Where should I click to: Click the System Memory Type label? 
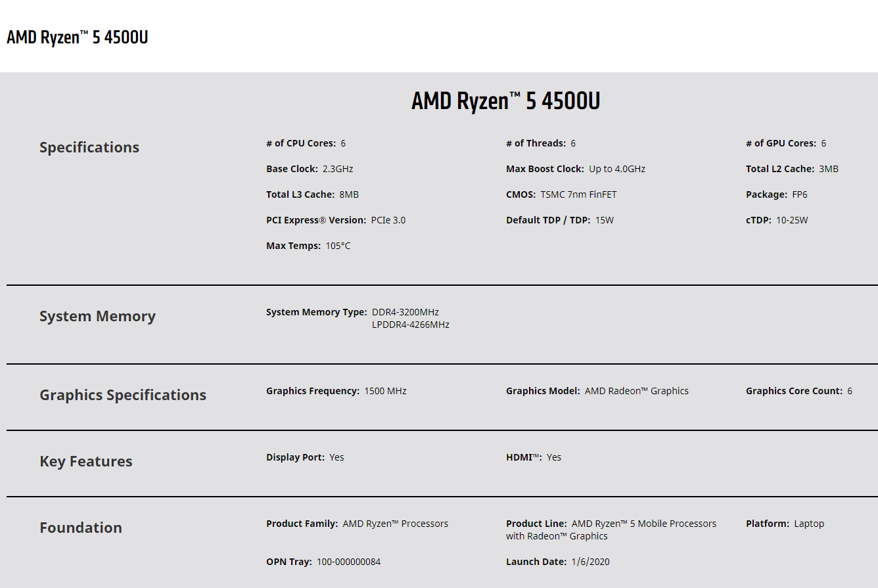coord(317,312)
